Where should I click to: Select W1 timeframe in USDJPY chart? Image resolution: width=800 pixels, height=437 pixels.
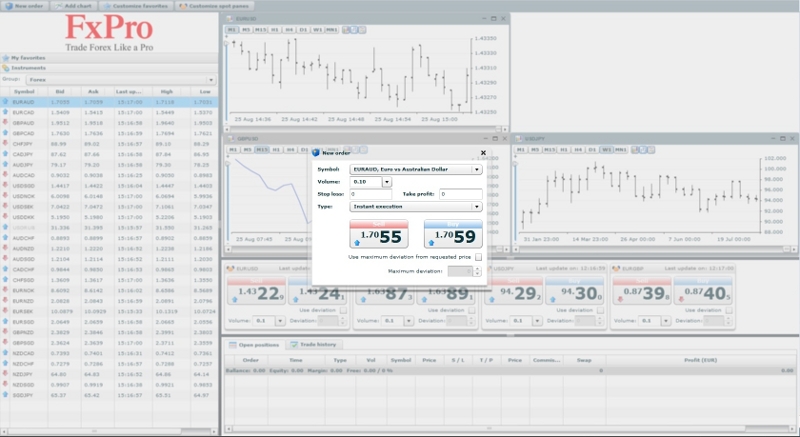click(x=606, y=149)
